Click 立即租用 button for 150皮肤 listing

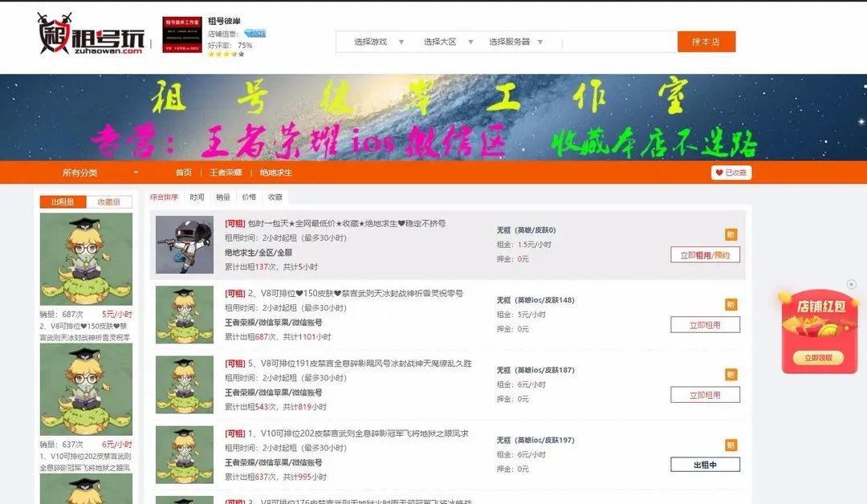point(705,325)
